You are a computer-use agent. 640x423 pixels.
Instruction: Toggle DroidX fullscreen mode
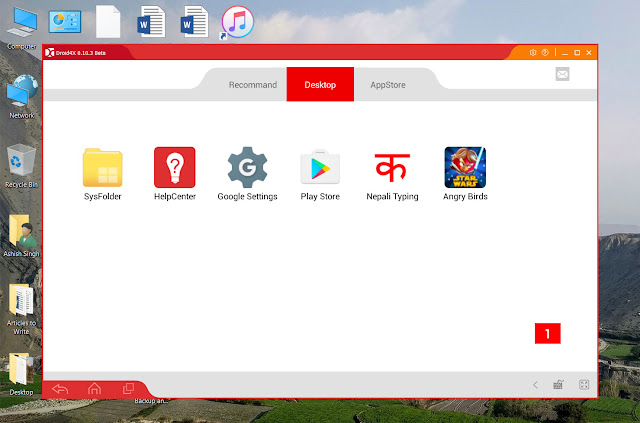[584, 385]
